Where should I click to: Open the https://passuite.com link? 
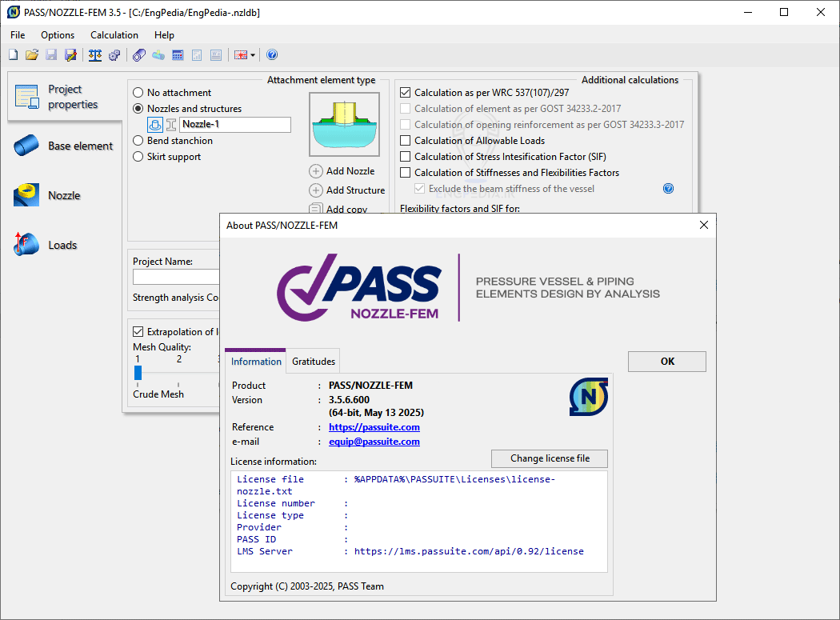[374, 427]
